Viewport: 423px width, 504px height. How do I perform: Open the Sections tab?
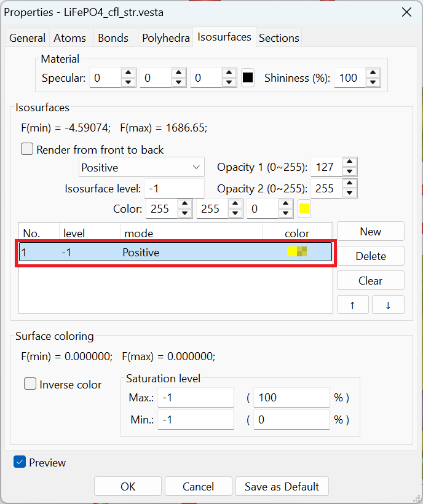(x=279, y=38)
